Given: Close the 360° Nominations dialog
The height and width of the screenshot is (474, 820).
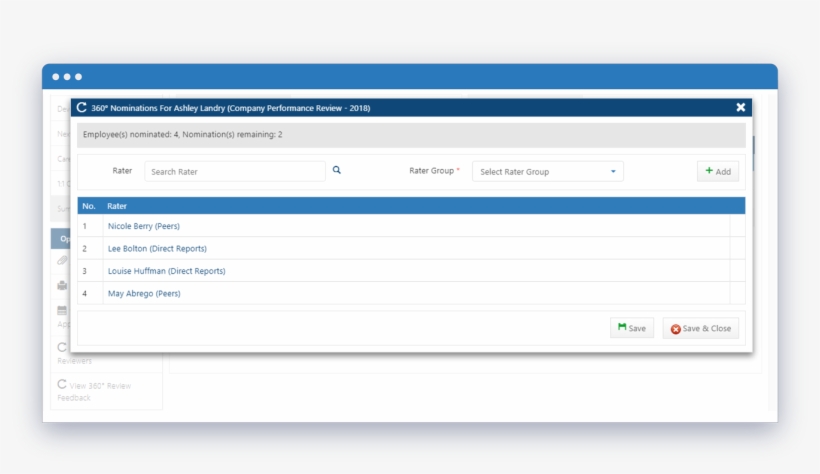Looking at the screenshot, I should (x=741, y=107).
